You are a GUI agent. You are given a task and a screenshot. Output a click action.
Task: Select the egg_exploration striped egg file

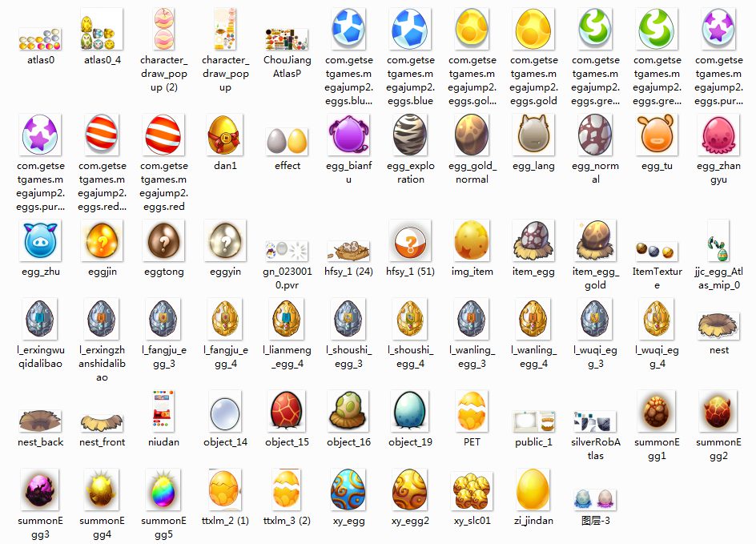(x=410, y=135)
